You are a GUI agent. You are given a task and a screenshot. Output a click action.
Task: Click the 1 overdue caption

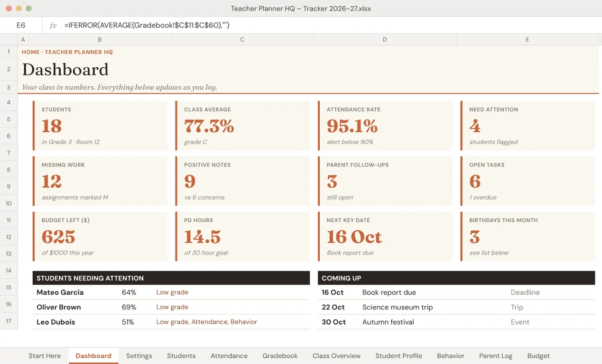[483, 197]
